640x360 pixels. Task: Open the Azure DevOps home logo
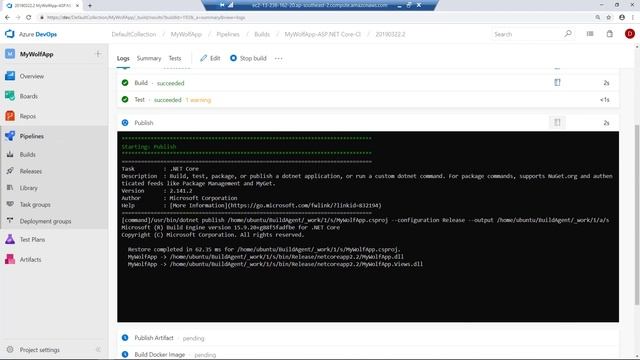31,34
